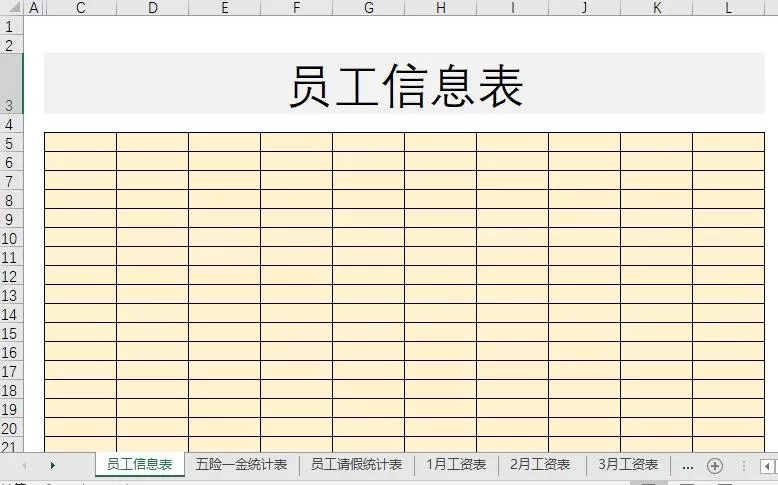The height and width of the screenshot is (485, 778).
Task: Select column H header
Action: coord(440,8)
